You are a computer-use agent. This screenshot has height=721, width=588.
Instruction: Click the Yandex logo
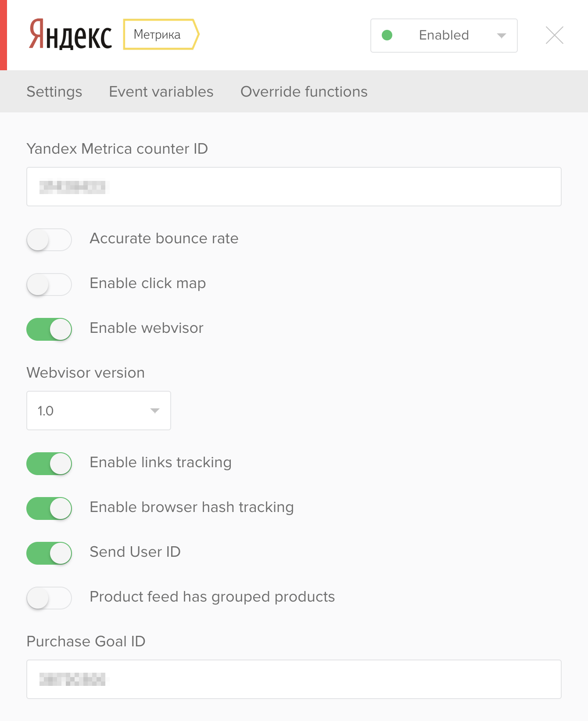pyautogui.click(x=70, y=34)
